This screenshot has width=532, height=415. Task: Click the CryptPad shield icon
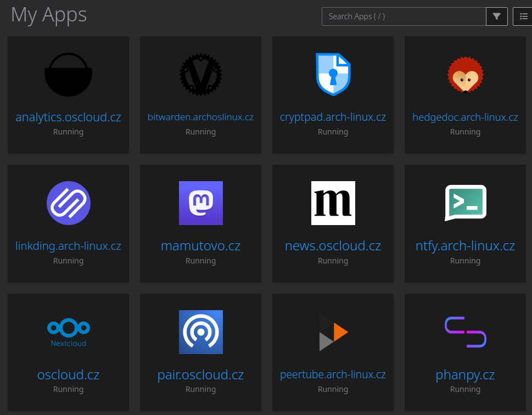point(333,75)
